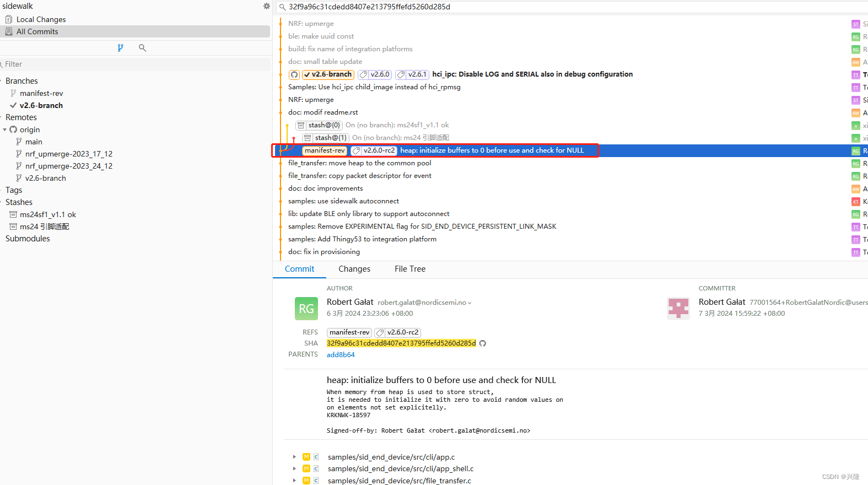Select remote branch nrf_upmerge-2023_24_12
Image resolution: width=868 pixels, height=485 pixels.
click(69, 166)
